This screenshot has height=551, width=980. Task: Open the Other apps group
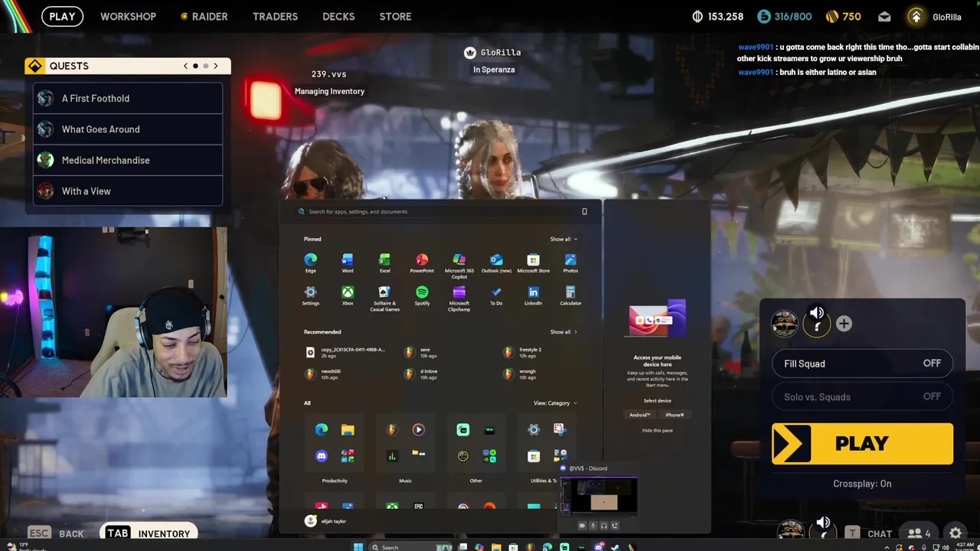pos(476,443)
